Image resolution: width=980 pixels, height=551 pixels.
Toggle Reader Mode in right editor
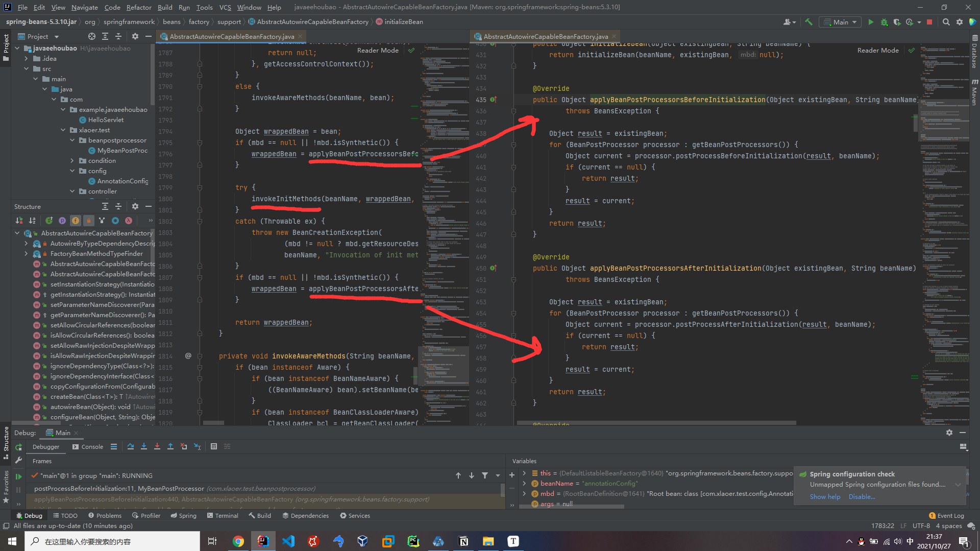pyautogui.click(x=878, y=50)
